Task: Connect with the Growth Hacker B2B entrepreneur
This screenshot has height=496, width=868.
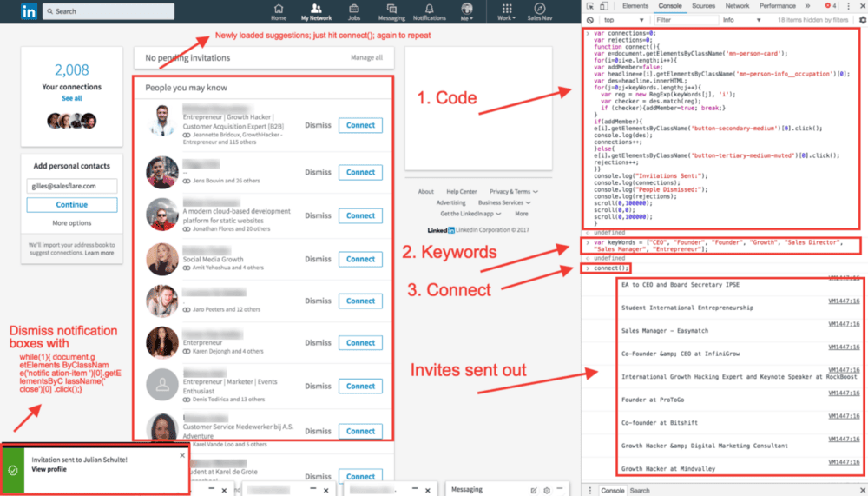Action: point(360,125)
